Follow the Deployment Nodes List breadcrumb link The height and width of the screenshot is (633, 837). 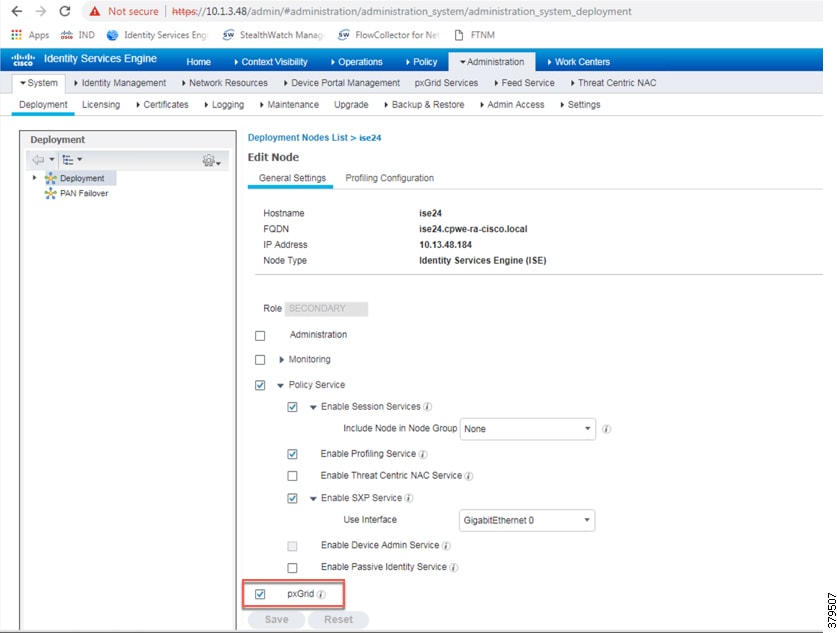click(298, 138)
